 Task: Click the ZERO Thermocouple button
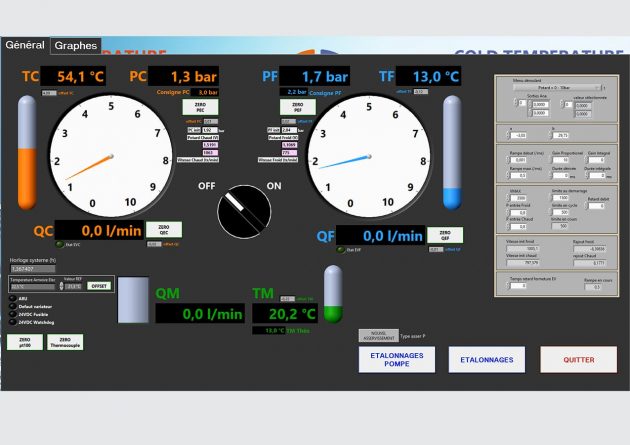(65, 343)
